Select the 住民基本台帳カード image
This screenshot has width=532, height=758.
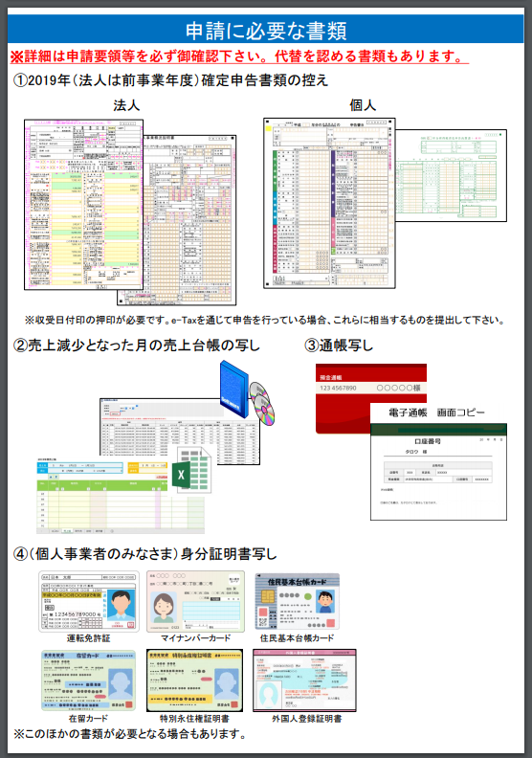coord(298,601)
